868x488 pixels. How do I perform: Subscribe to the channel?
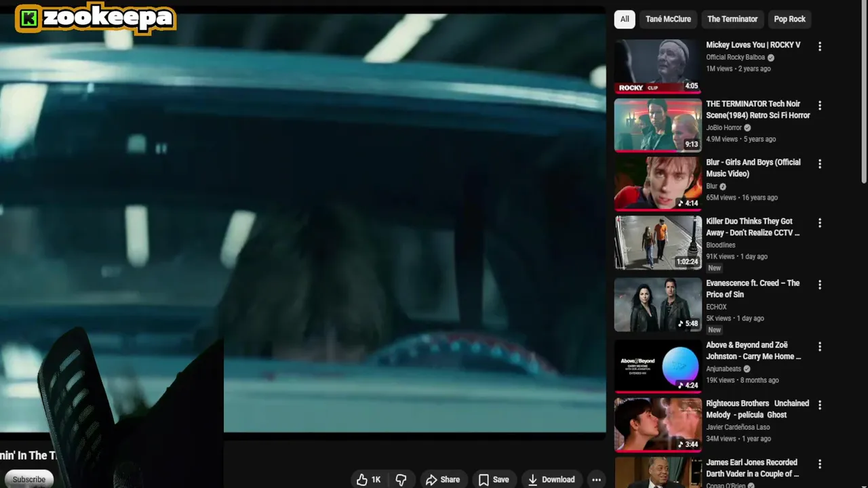tap(28, 479)
